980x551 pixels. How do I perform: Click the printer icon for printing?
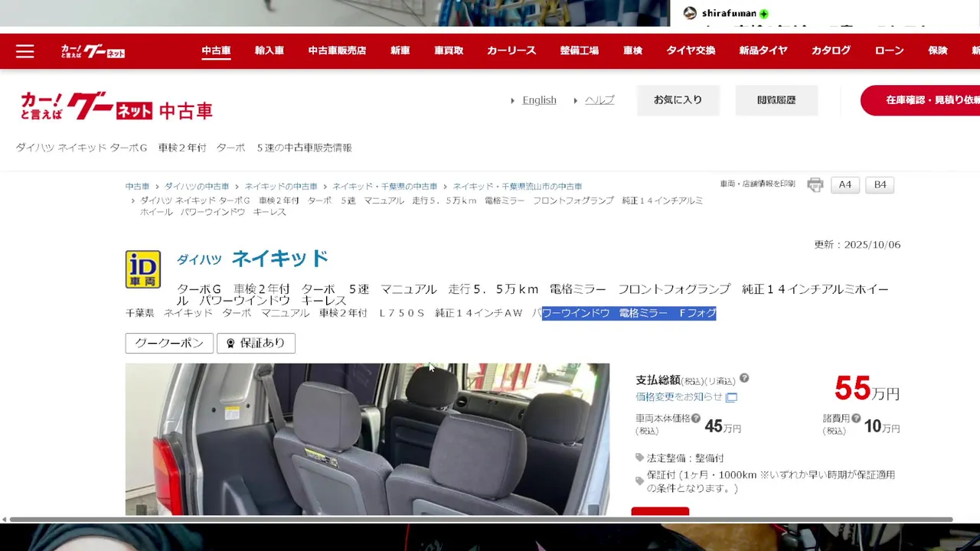[815, 185]
